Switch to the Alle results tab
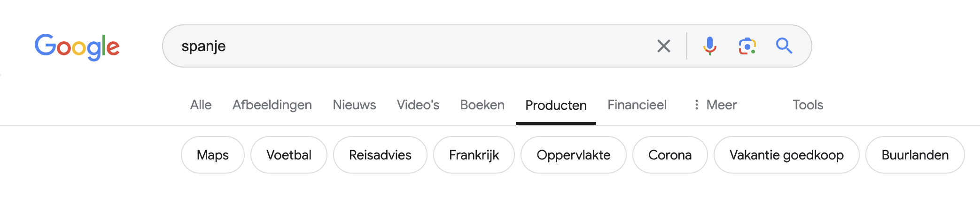The height and width of the screenshot is (197, 980). [201, 105]
